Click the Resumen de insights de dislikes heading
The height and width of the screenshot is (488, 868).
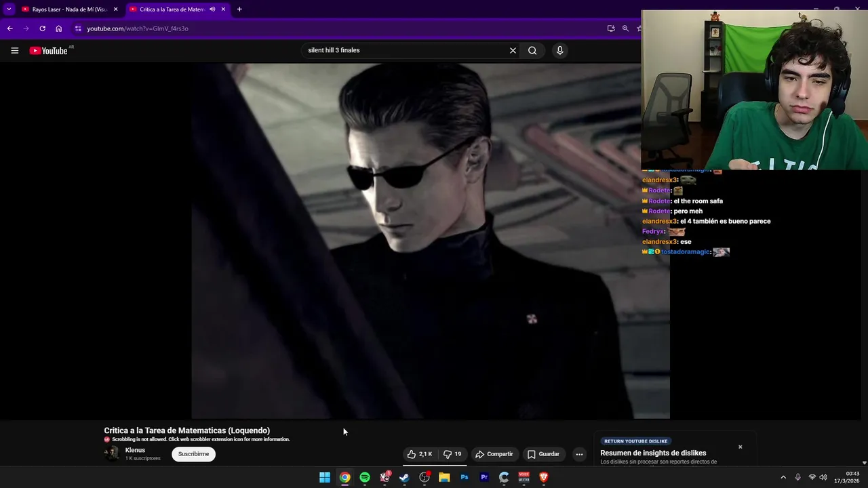653,453
